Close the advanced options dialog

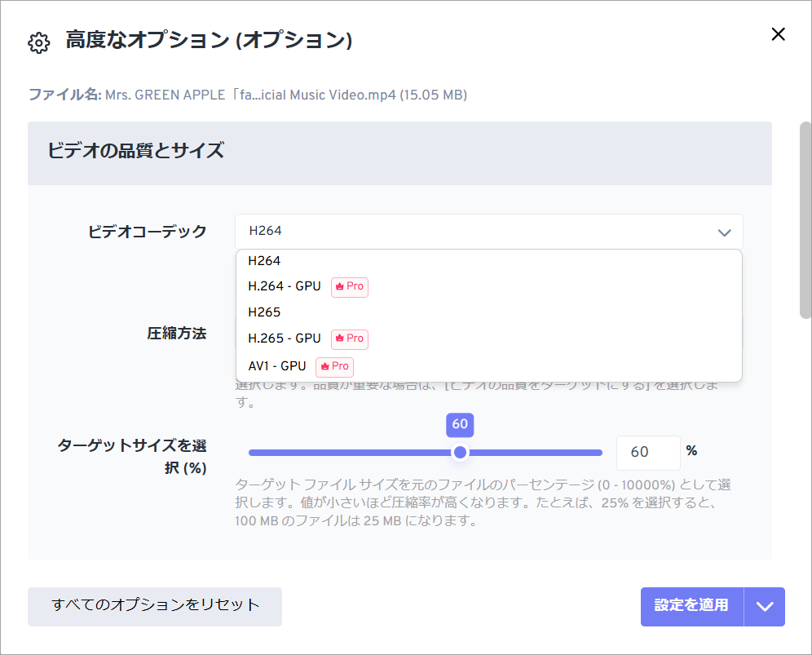point(778,34)
